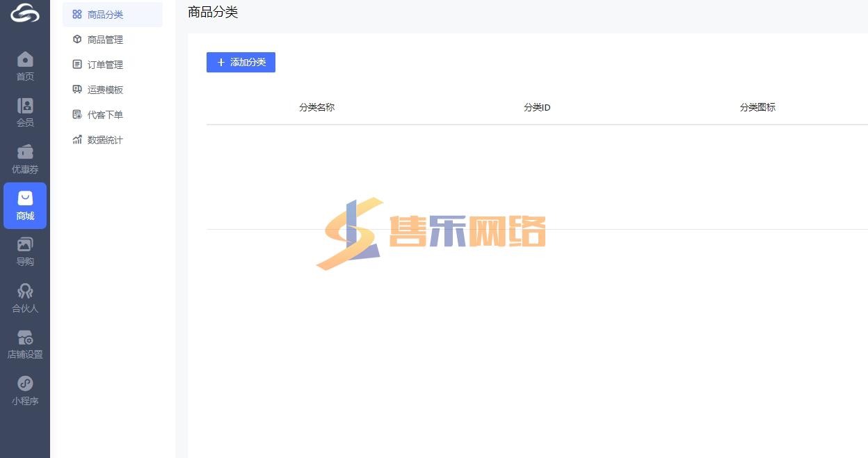Click the 店铺设置 label in sidebar

(x=25, y=354)
